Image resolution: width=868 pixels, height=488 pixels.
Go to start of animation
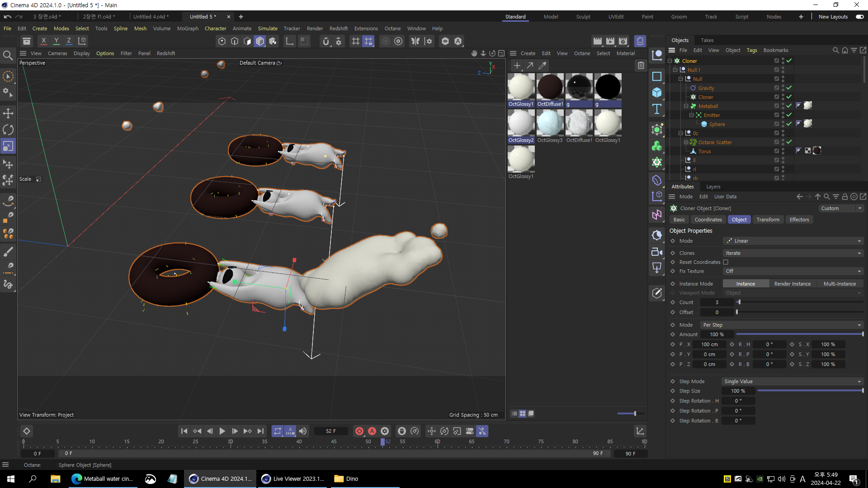(x=184, y=431)
